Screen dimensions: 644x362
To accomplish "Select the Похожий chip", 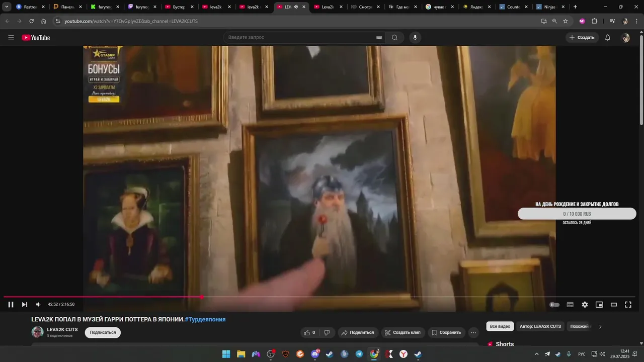I will pyautogui.click(x=579, y=326).
